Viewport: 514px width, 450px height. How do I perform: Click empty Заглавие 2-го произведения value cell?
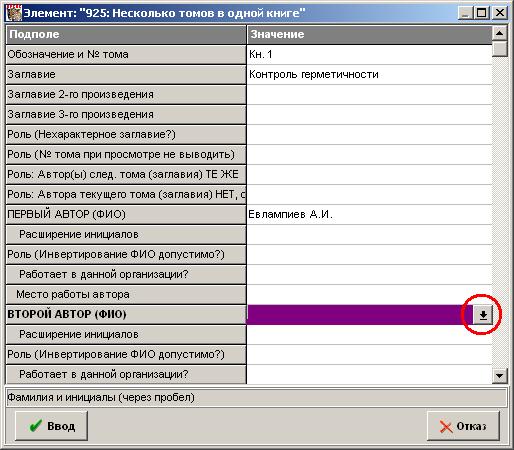tap(369, 94)
